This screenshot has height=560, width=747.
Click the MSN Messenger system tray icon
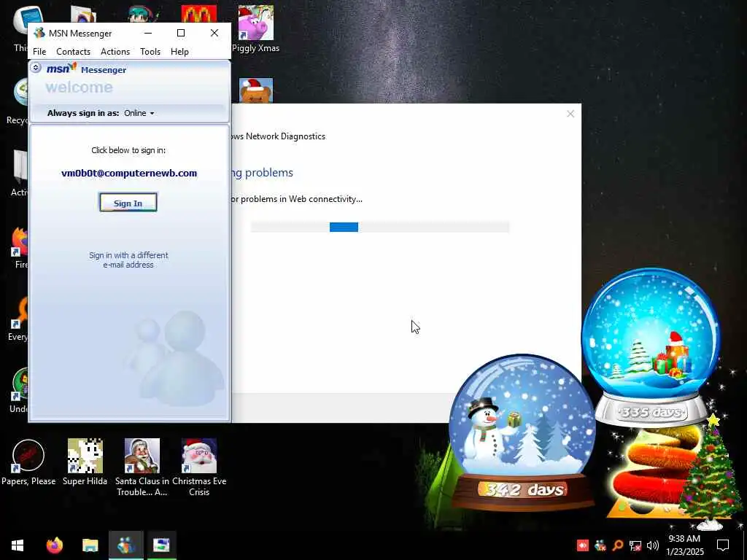(x=600, y=545)
